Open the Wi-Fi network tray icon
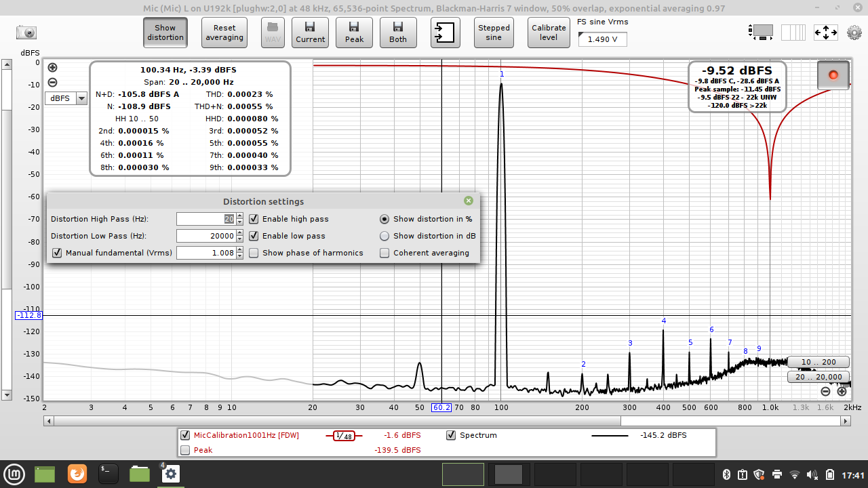 point(795,474)
